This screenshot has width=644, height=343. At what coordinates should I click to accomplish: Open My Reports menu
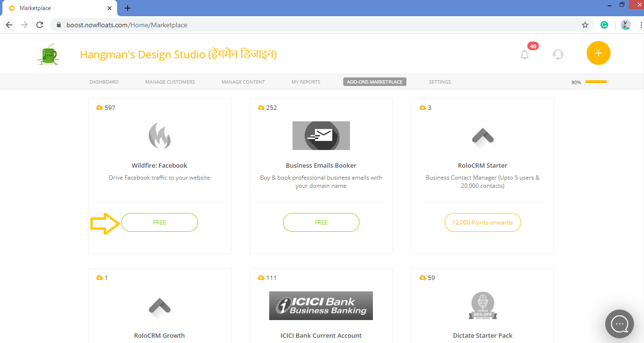(x=306, y=82)
